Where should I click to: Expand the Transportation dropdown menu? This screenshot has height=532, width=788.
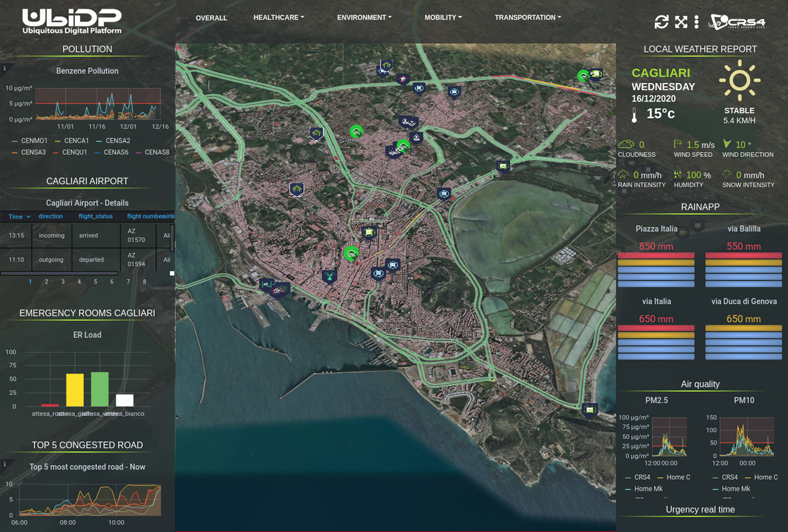tap(528, 18)
